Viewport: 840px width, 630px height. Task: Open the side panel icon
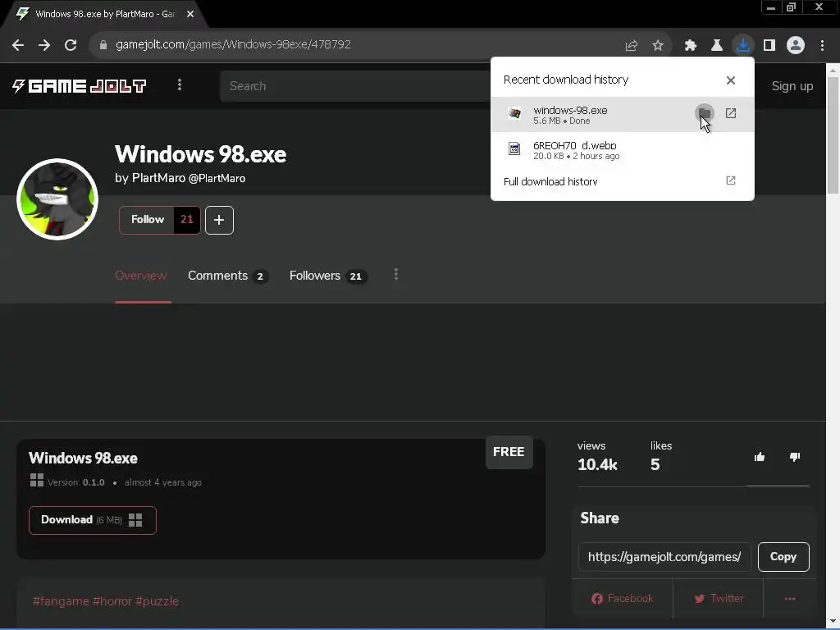coord(769,46)
